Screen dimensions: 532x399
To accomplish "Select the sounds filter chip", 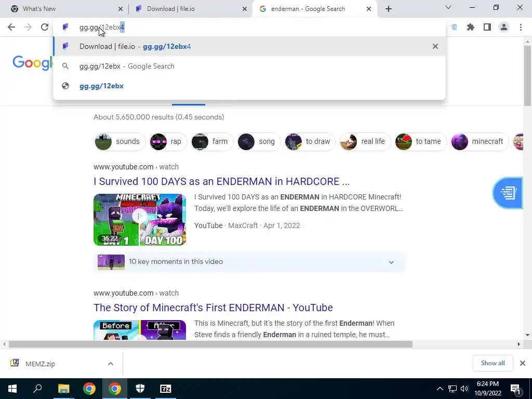I will click(x=120, y=141).
